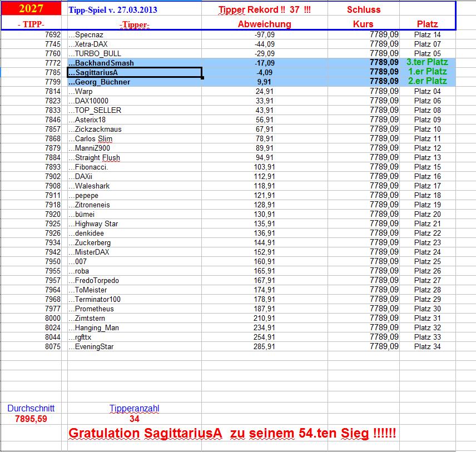The height and width of the screenshot is (452, 476).
Task: Click the '...roba' tipper cell
Action: coord(134,271)
